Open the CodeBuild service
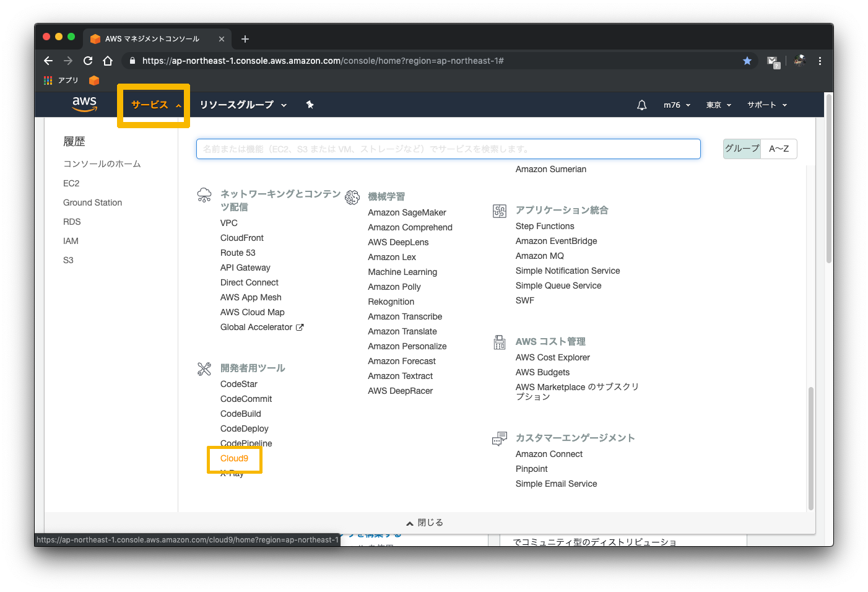This screenshot has height=592, width=868. tap(241, 414)
